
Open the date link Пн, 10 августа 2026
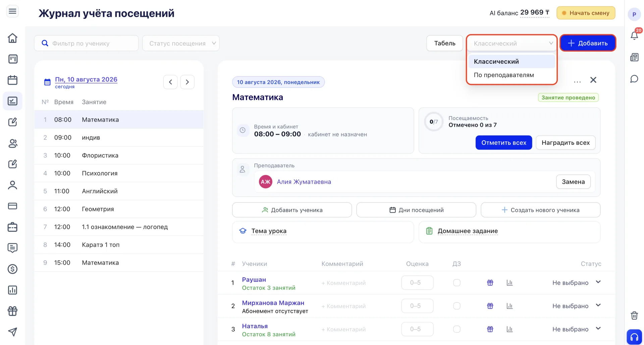click(86, 79)
